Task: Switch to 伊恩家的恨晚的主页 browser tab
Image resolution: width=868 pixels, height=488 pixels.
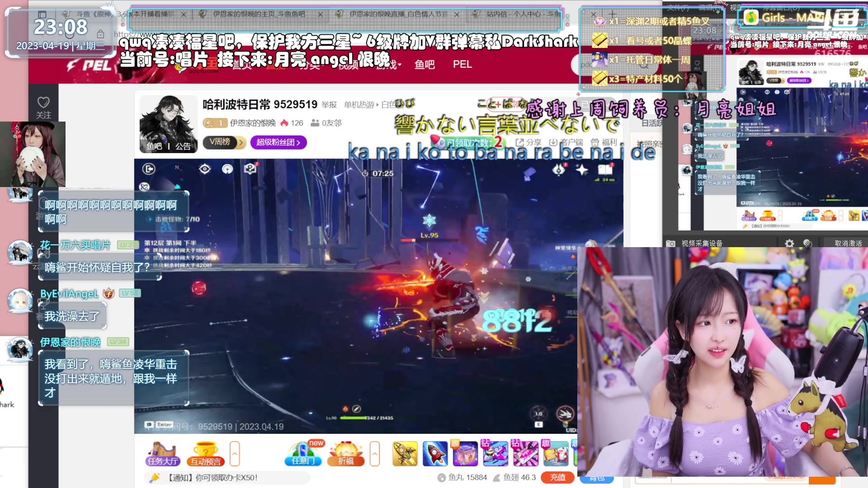Action: coord(259,14)
